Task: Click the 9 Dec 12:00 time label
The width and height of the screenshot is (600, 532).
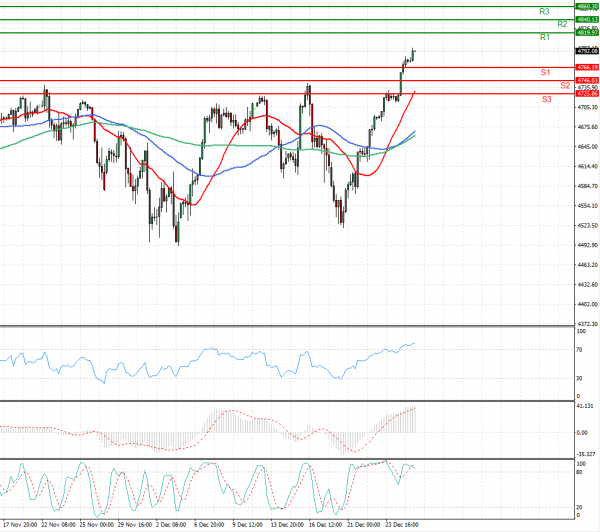Action: click(x=248, y=525)
